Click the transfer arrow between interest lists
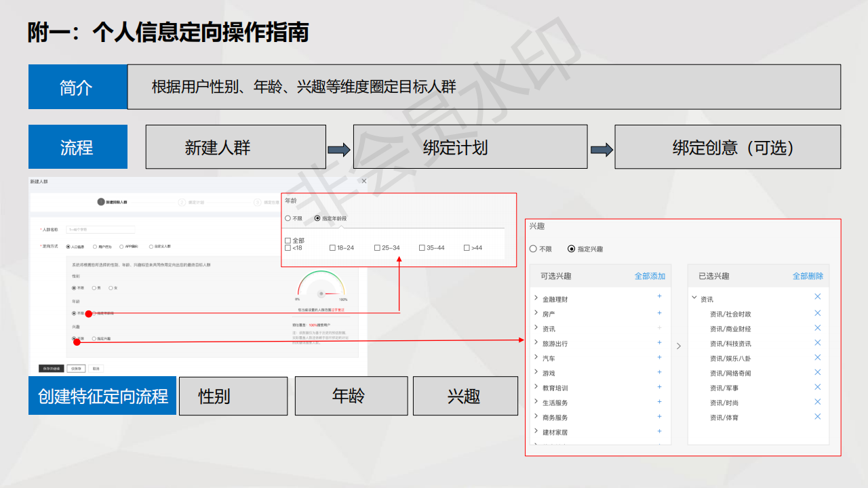Screen dimensions: 868x488 (x=679, y=346)
